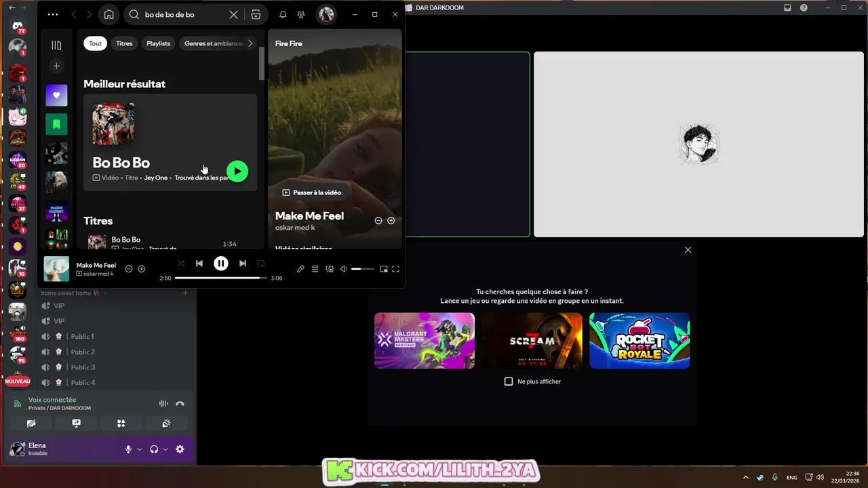Show hidden taskbar tray icons
Screen dimensions: 868x488
[x=746, y=477]
